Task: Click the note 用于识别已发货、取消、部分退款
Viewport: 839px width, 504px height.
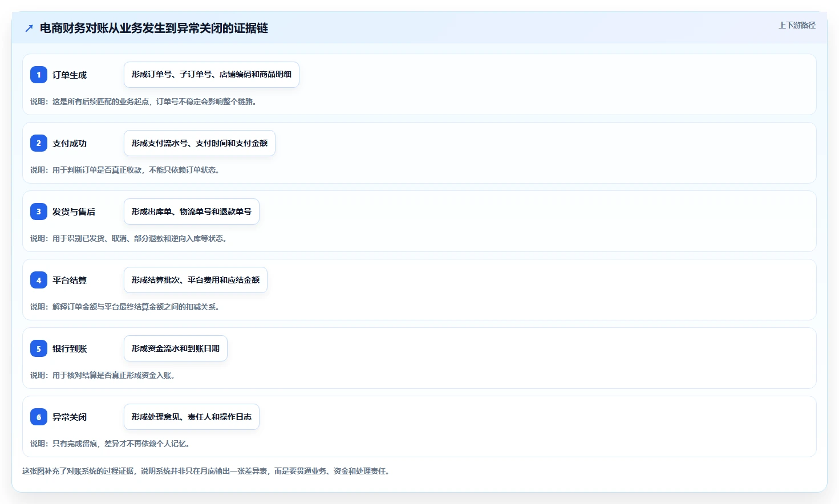Action: coord(108,238)
